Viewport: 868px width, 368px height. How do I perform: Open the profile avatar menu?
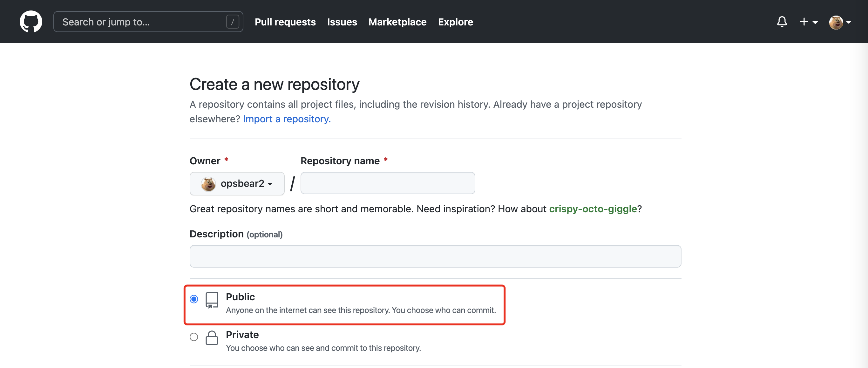pos(840,22)
